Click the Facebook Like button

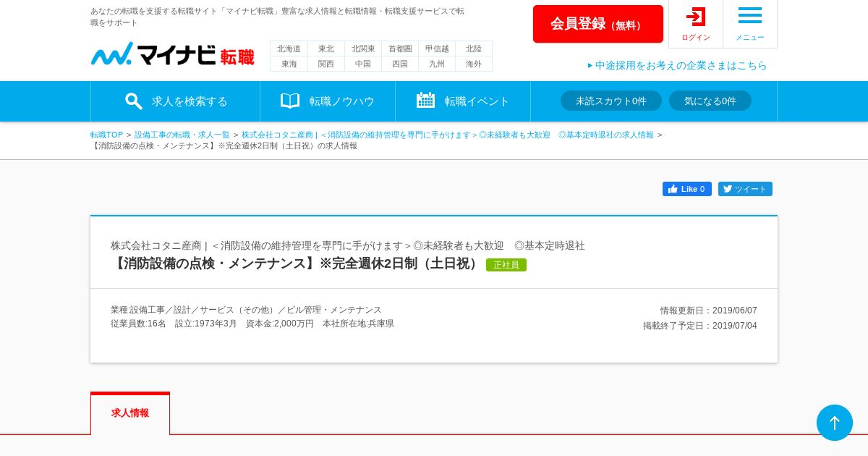point(687,189)
